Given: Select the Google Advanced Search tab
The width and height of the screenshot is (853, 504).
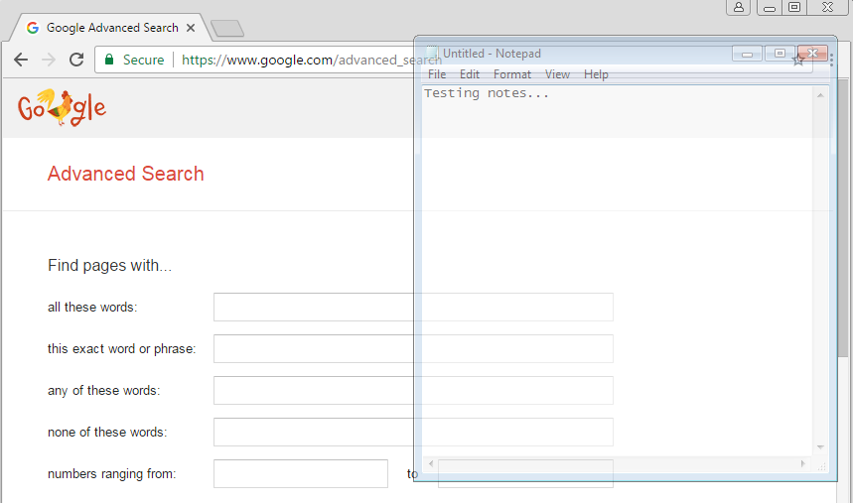Looking at the screenshot, I should point(109,28).
